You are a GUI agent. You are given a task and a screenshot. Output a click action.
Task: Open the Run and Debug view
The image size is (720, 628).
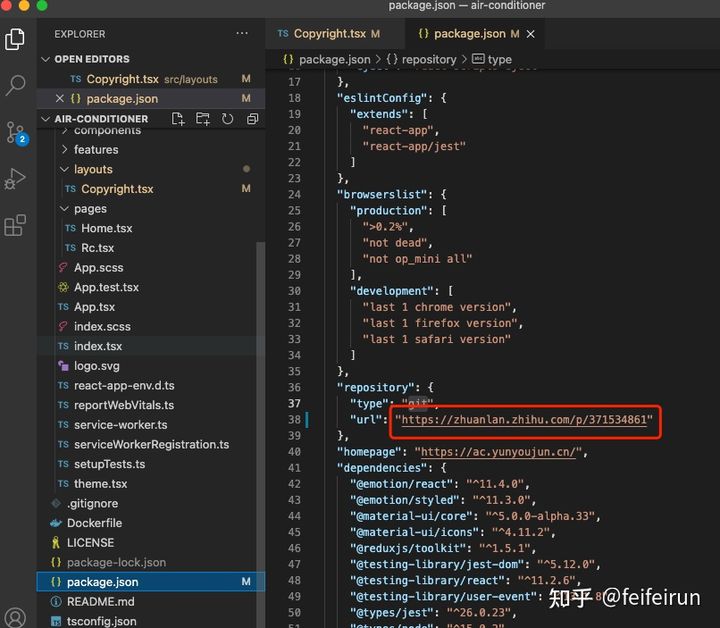coord(15,179)
